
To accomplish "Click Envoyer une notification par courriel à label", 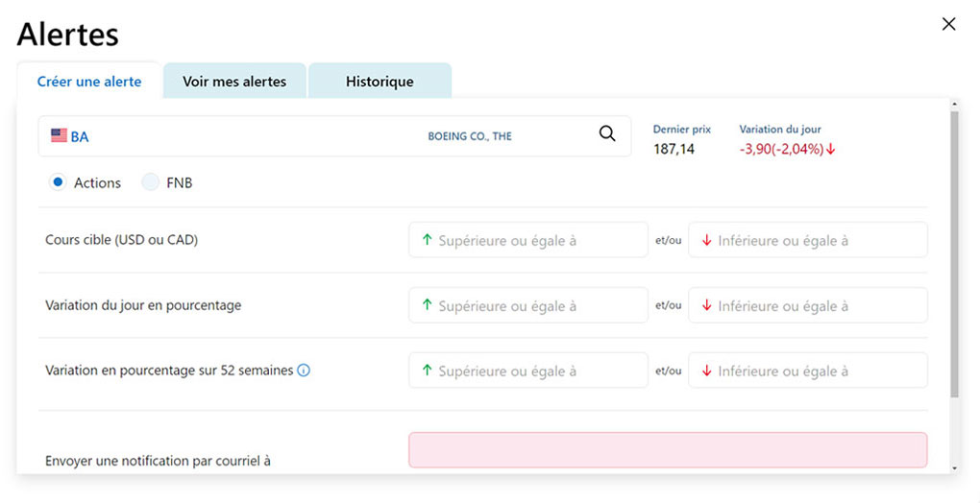I will 158,461.
